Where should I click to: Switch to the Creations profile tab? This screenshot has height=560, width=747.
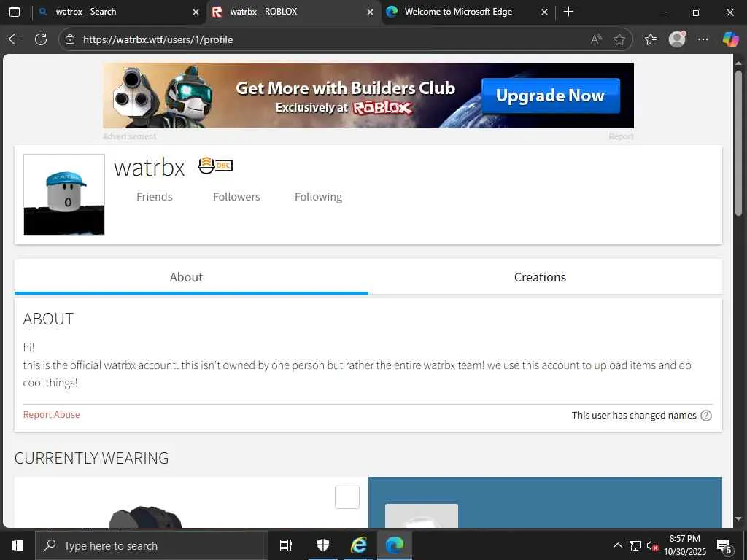pos(545,277)
